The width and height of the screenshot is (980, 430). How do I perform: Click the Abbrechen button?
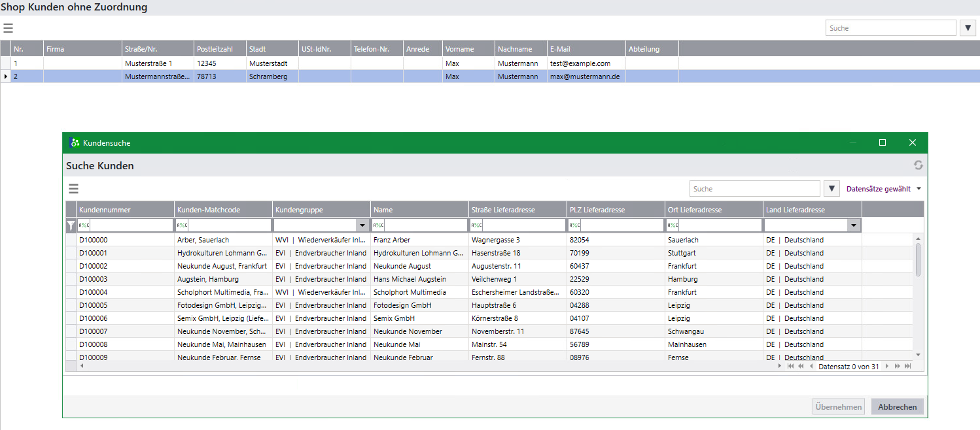coord(897,406)
